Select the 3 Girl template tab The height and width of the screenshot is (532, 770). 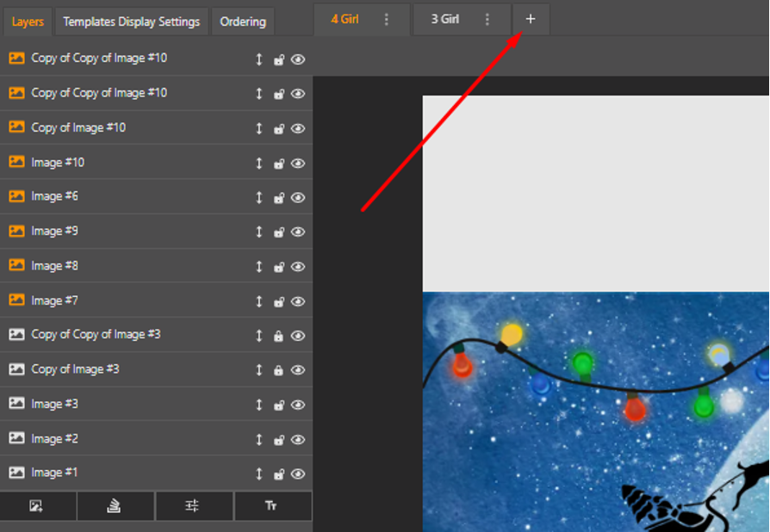click(x=445, y=19)
